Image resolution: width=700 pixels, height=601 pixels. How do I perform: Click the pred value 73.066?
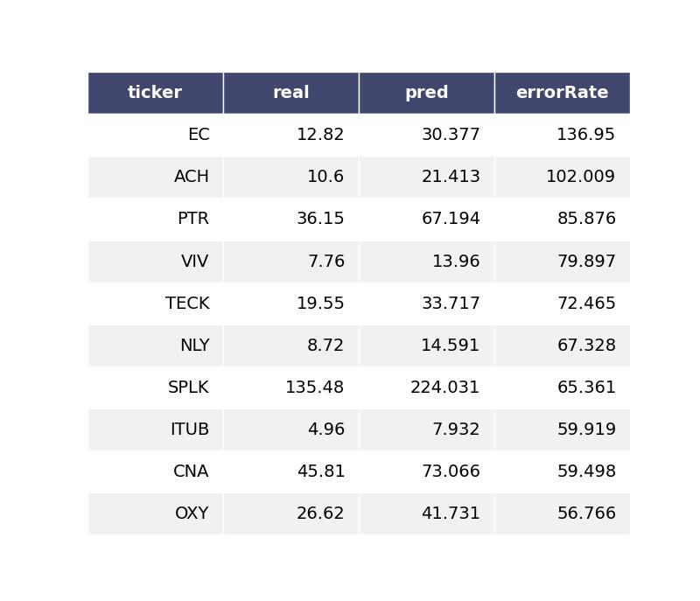pos(451,472)
